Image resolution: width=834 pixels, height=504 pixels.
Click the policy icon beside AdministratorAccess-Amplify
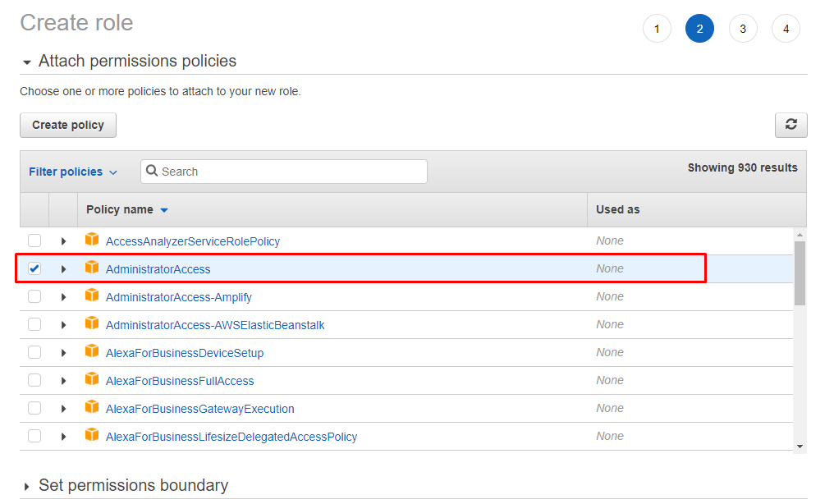point(92,296)
